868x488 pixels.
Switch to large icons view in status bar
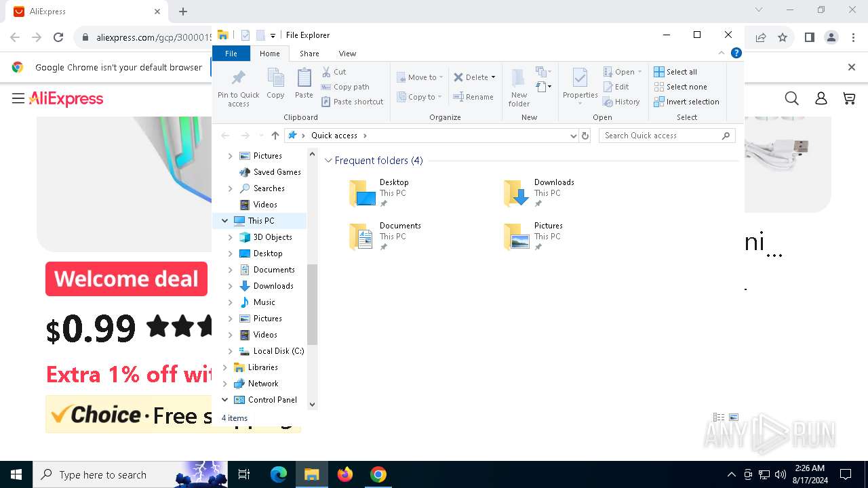coord(733,418)
